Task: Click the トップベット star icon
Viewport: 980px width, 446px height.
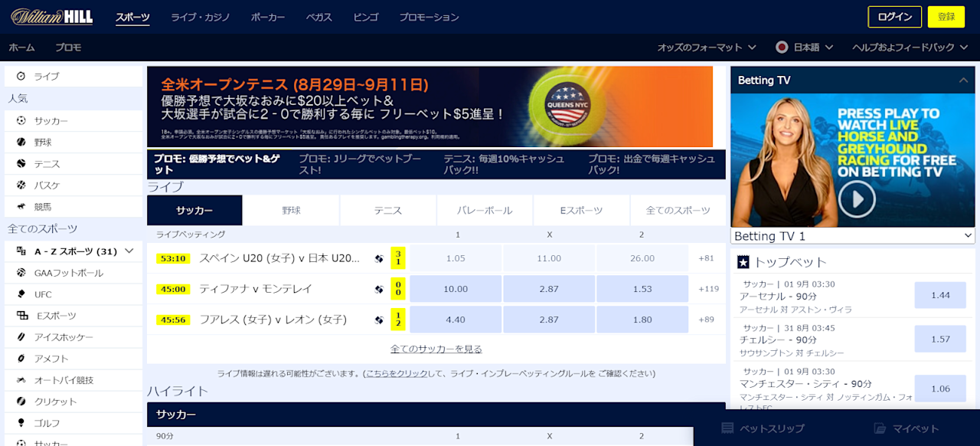Action: 743,262
